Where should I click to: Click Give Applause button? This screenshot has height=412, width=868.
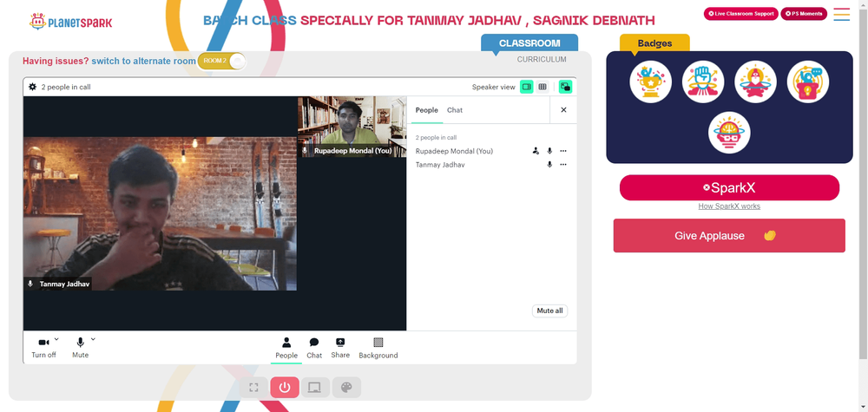[729, 236]
